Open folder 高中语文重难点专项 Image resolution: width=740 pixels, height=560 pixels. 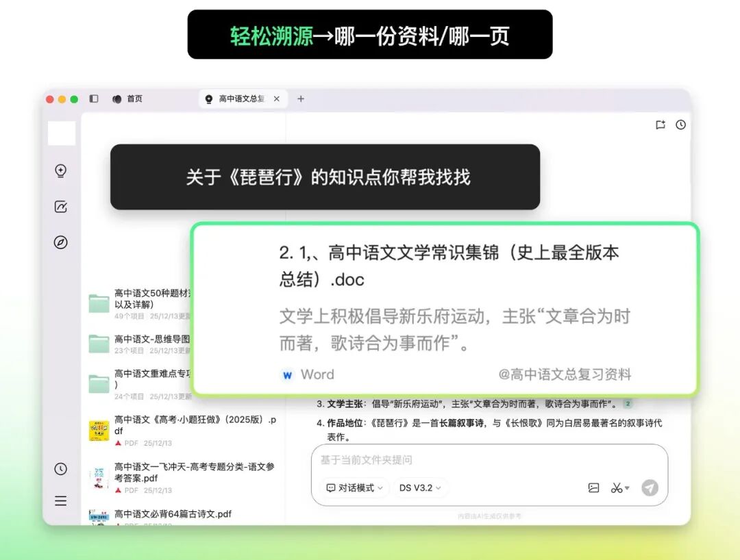(140, 384)
